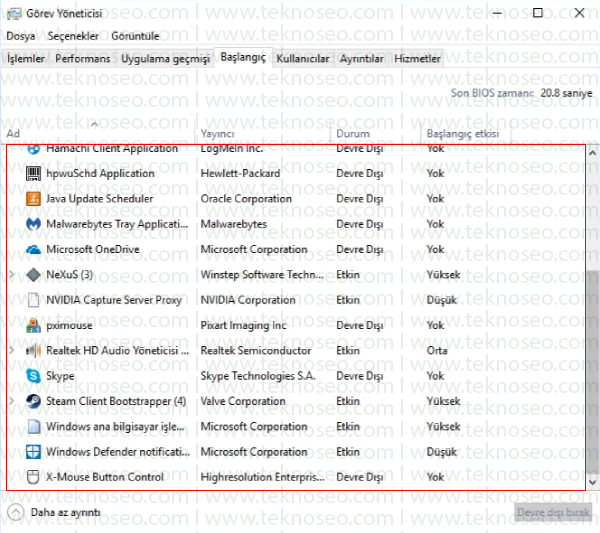Screen dimensions: 600x533
Task: Click the X-Mouse Button Control mouse icon
Action: tap(33, 477)
